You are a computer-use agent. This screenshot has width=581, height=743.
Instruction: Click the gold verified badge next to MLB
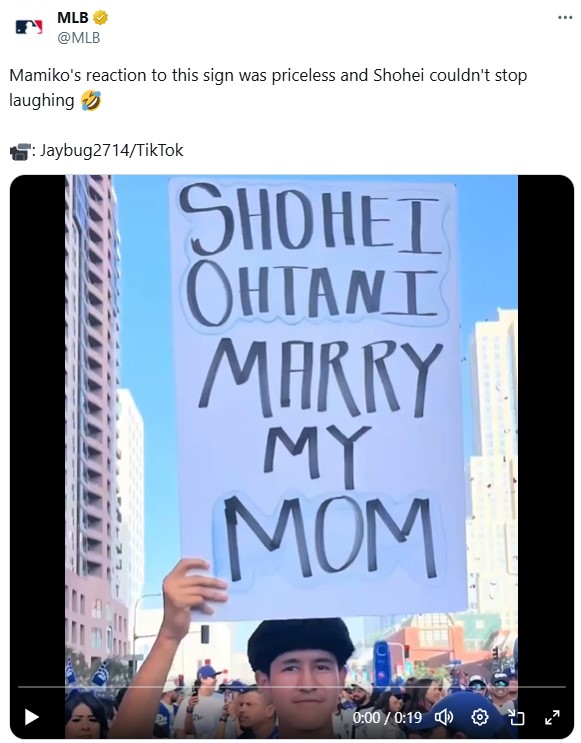100,18
